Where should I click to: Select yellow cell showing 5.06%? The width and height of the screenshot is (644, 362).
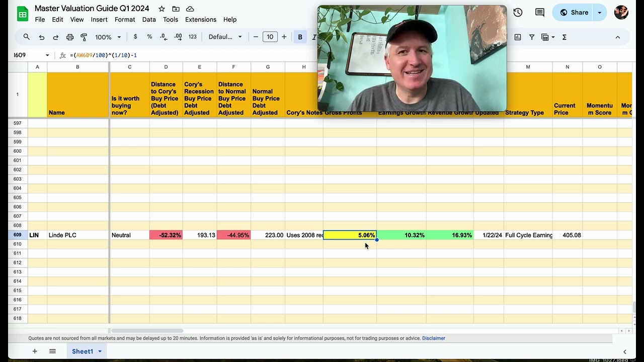pos(350,235)
